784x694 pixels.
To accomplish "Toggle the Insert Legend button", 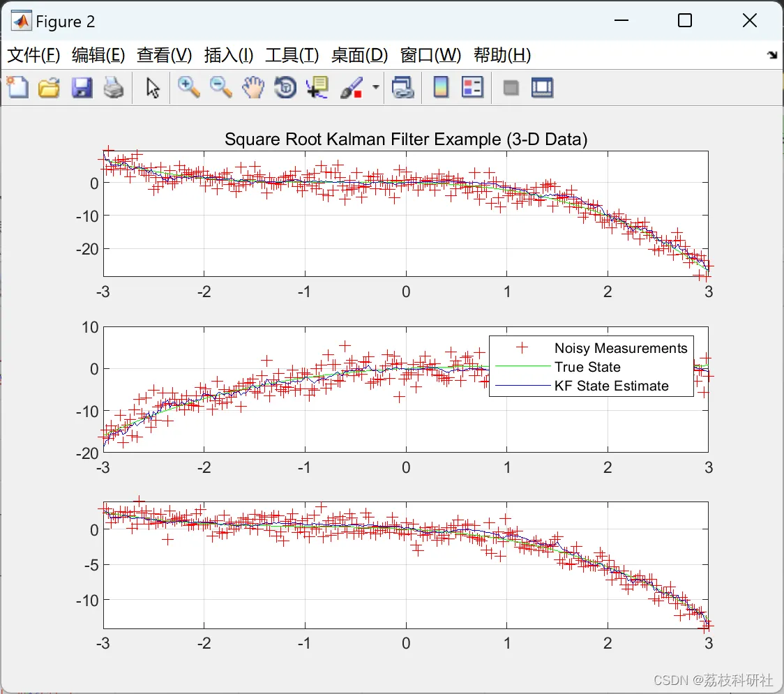I will (x=472, y=88).
